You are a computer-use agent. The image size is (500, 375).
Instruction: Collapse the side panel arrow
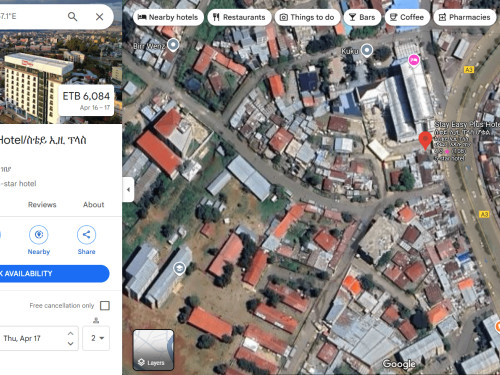pos(128,189)
